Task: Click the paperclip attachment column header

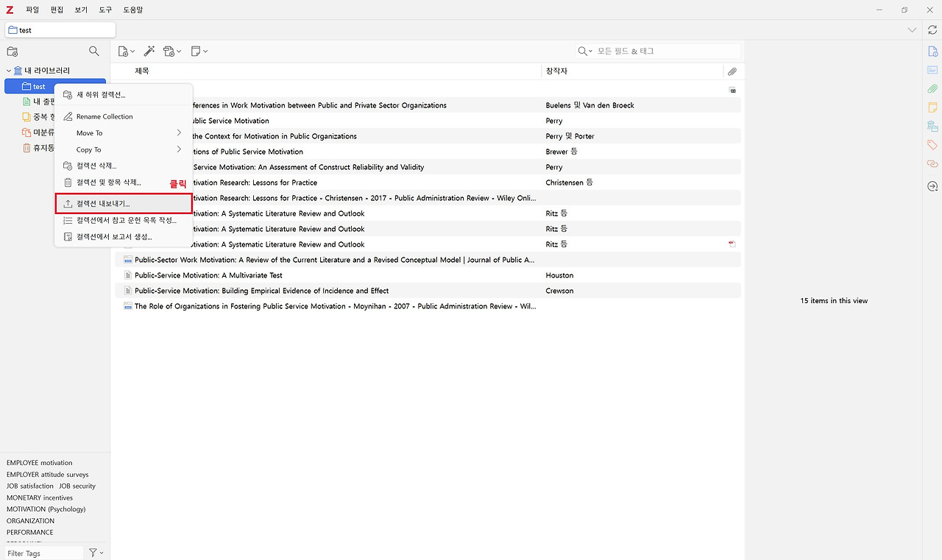Action: (x=732, y=71)
